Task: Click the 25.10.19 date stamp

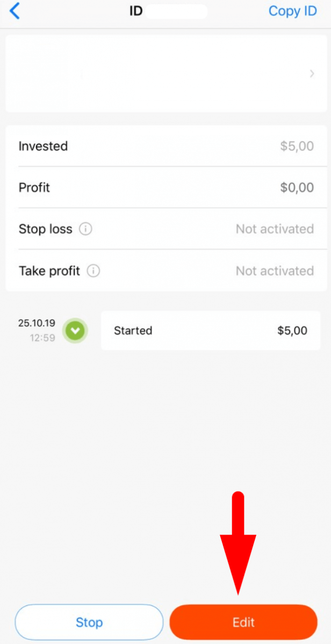Action: coord(37,323)
